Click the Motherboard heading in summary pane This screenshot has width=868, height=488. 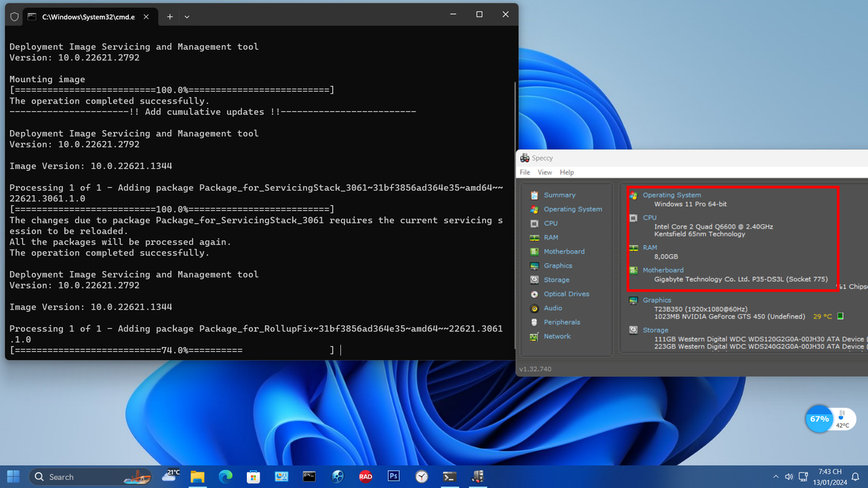click(x=663, y=270)
